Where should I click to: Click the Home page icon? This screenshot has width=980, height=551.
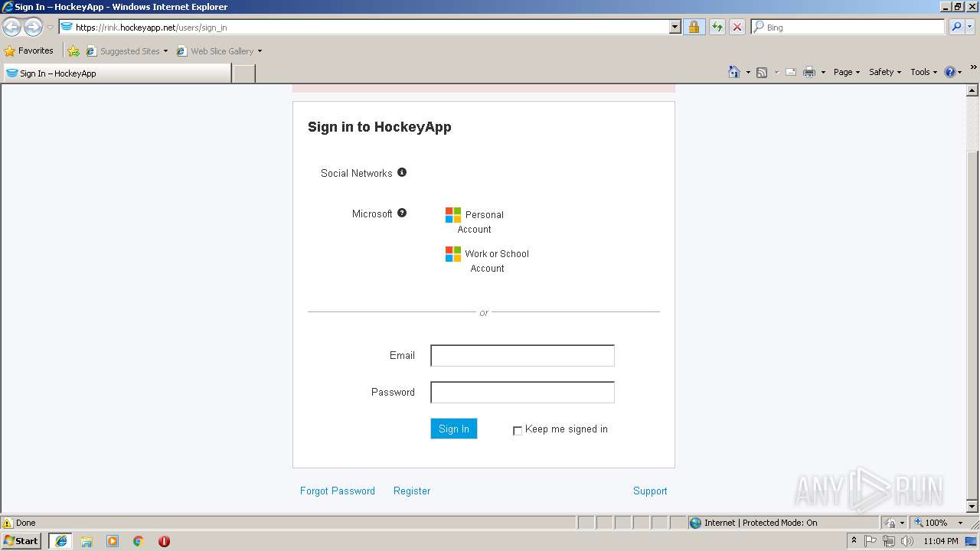[x=733, y=72]
